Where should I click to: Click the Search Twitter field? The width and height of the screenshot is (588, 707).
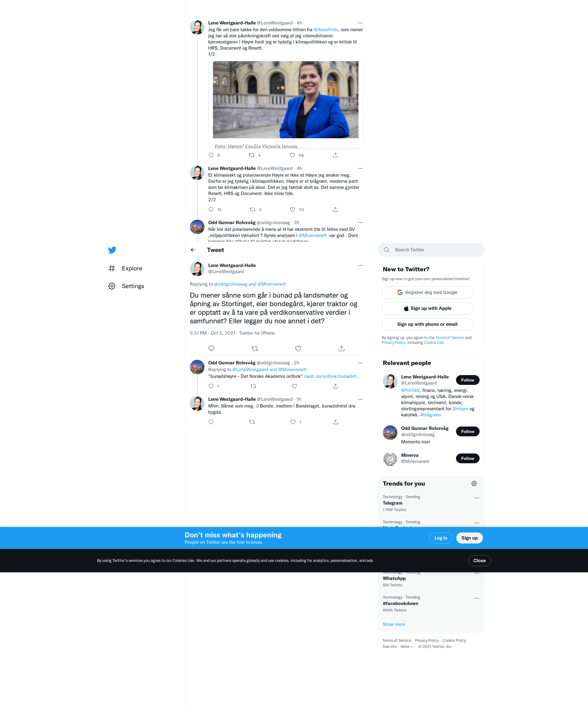click(431, 250)
